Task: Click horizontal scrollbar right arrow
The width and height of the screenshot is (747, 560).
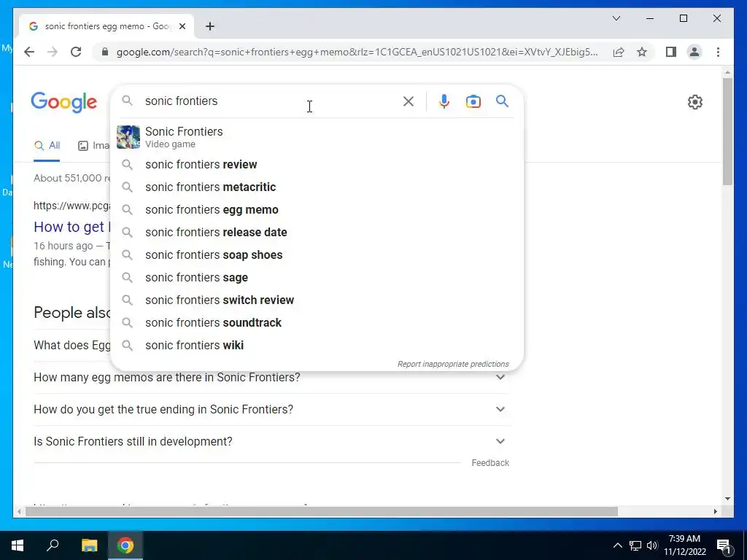Action: tap(715, 511)
